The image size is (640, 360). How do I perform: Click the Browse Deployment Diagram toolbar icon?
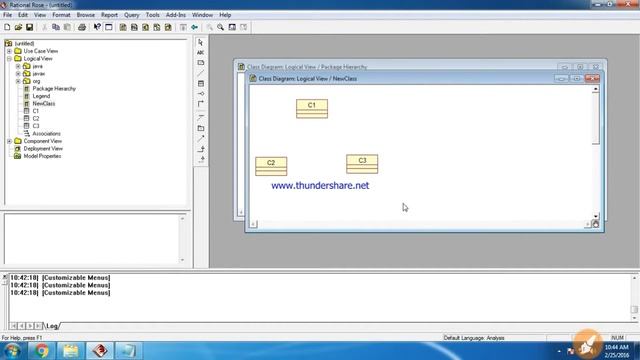[x=168, y=27]
